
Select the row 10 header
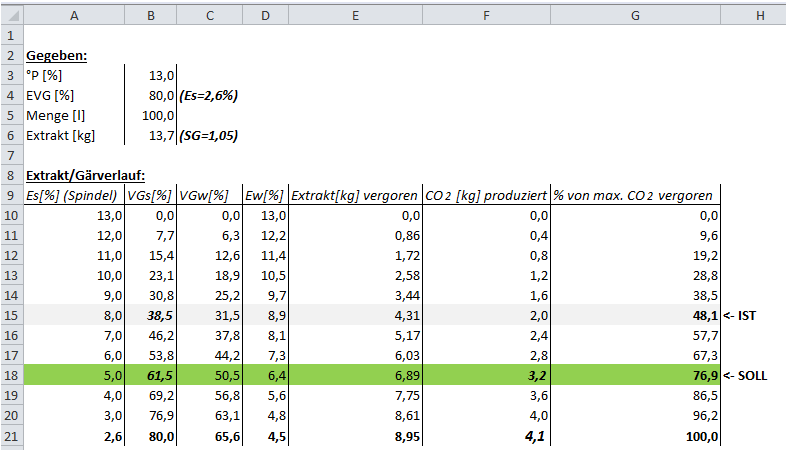11,216
